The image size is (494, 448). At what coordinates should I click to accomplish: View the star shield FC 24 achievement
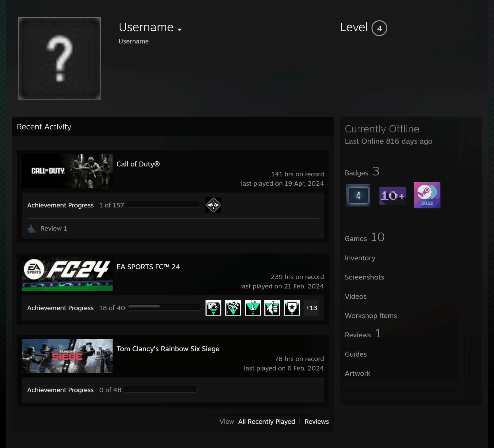292,308
